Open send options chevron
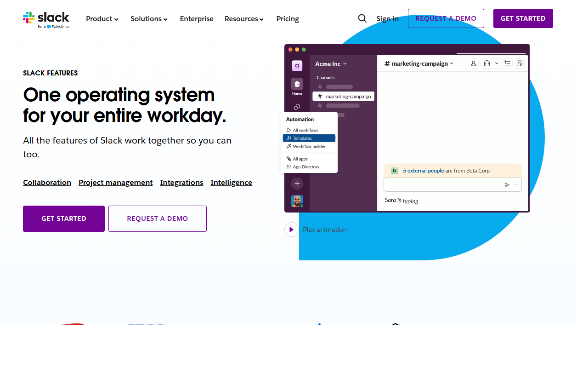This screenshot has height=368, width=588. pyautogui.click(x=516, y=185)
